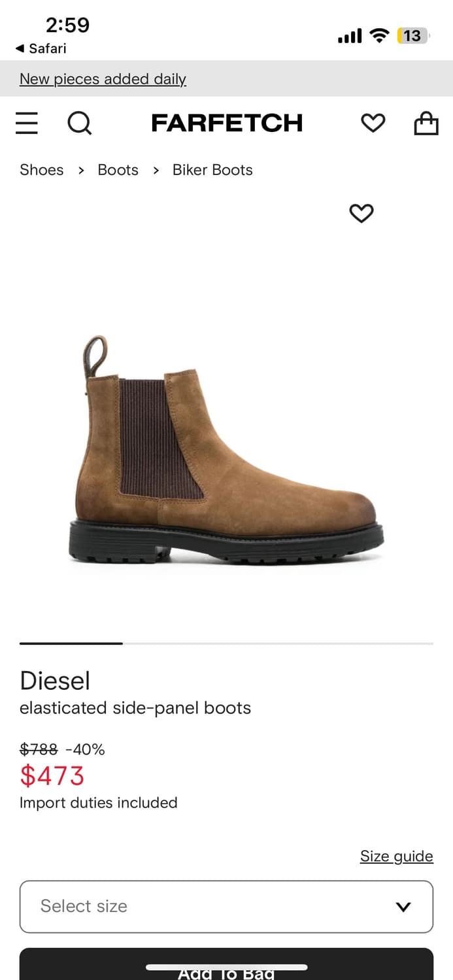Open Biker Boots breadcrumb category
Viewport: 453px width, 980px height.
click(212, 170)
